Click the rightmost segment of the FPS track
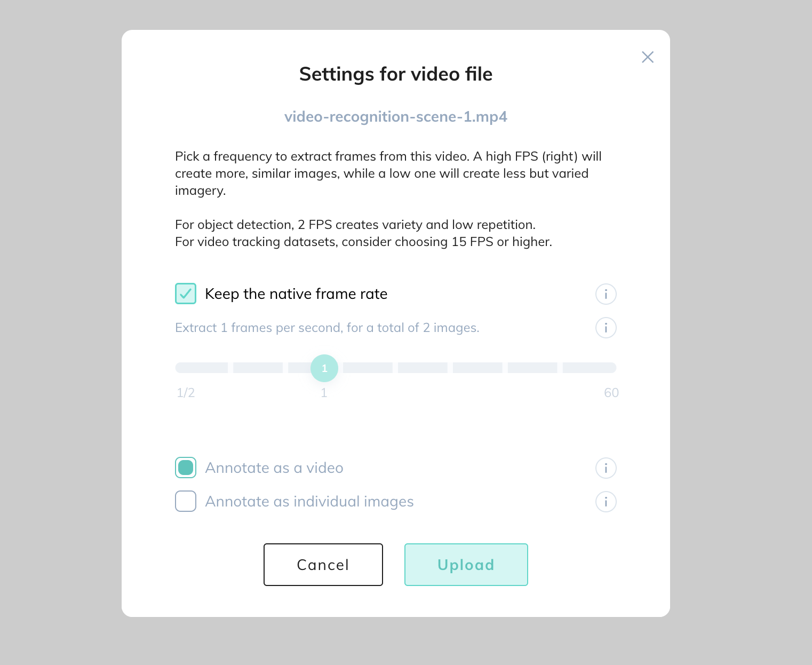This screenshot has width=812, height=665. (590, 368)
